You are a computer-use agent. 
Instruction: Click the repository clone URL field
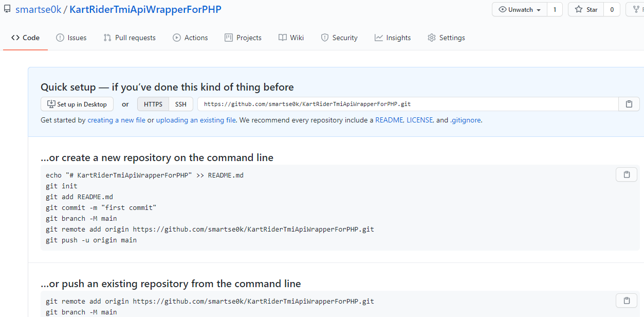[x=408, y=104]
